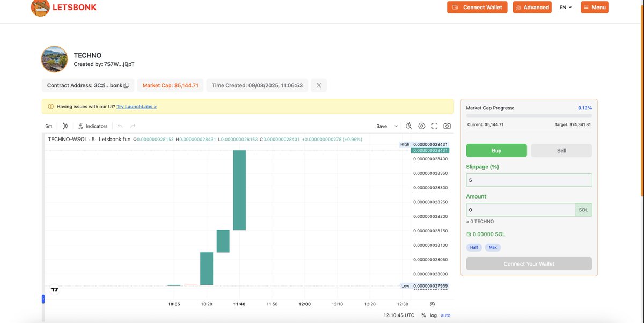Screen dimensions: 644x323
Task: Select the Max amount chip
Action: click(492, 247)
